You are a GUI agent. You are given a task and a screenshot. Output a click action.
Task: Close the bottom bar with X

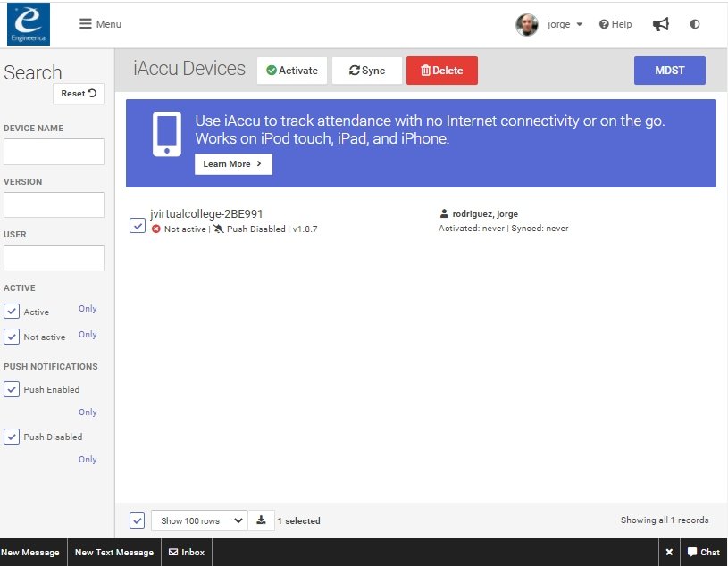(x=669, y=553)
